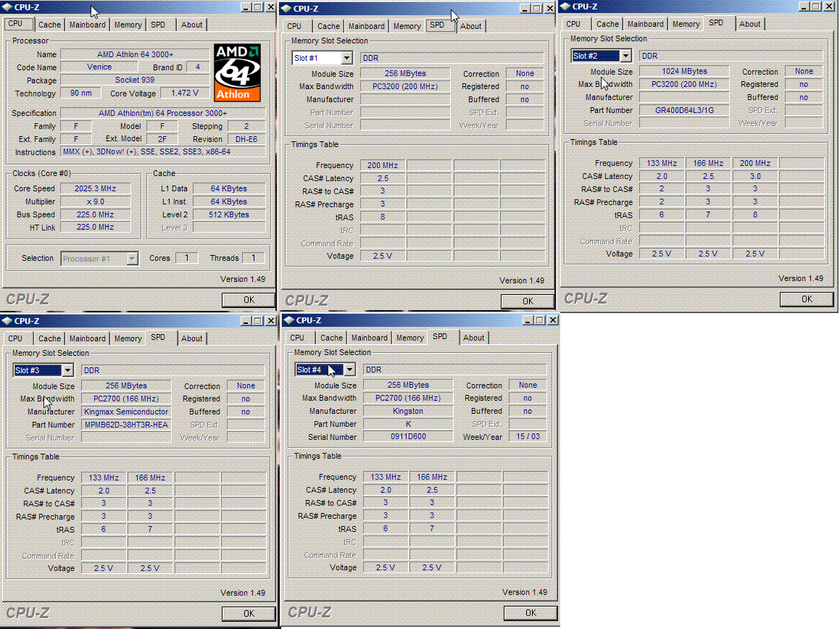Click the 2025.3 MHz core speed value
The image size is (840, 629).
[x=96, y=188]
